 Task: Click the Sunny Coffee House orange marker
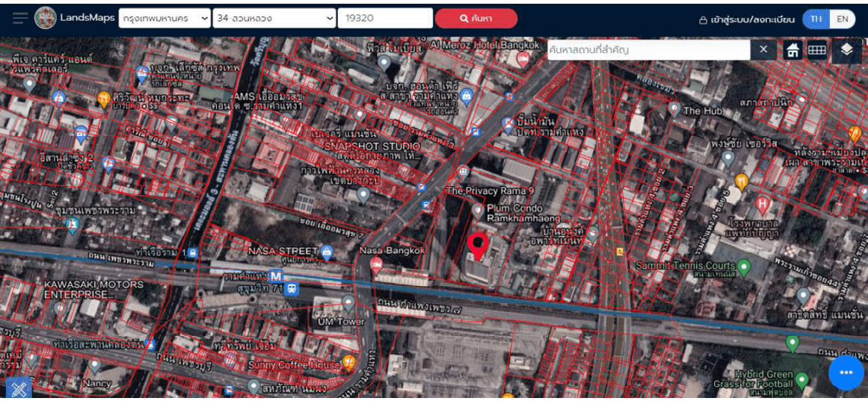click(x=348, y=362)
